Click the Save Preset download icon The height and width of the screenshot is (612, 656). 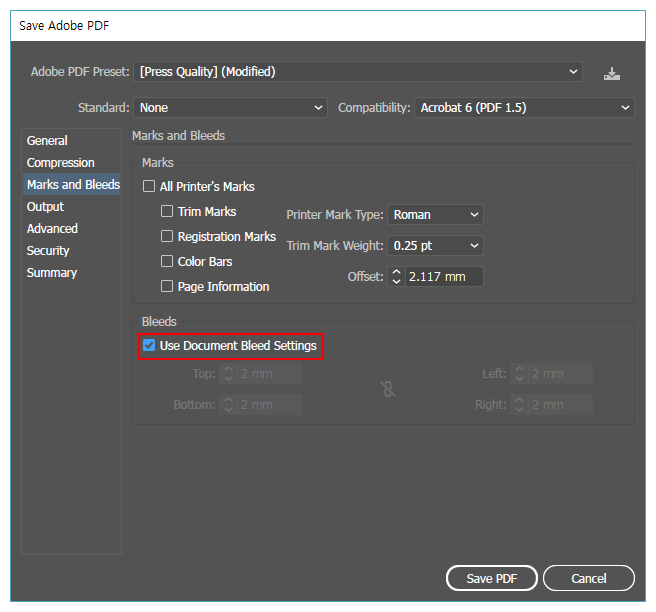point(612,74)
